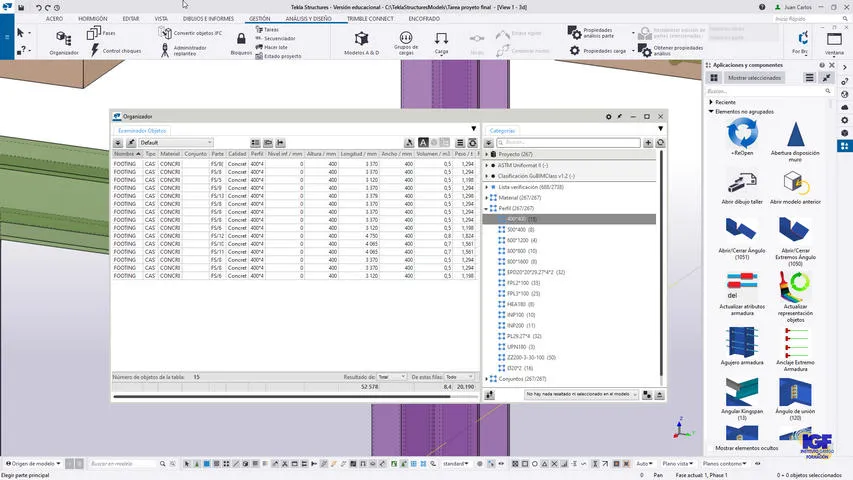The image size is (853, 480).
Task: Click the Categorías search field
Action: (568, 143)
